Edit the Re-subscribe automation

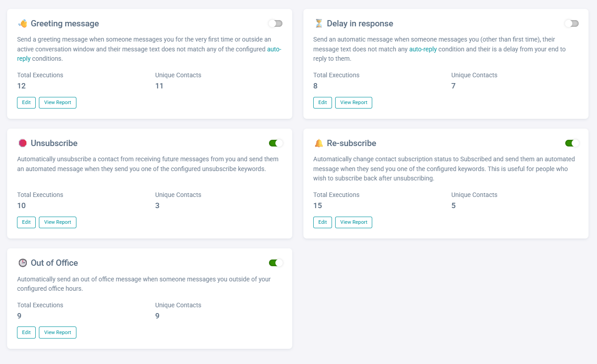point(323,222)
